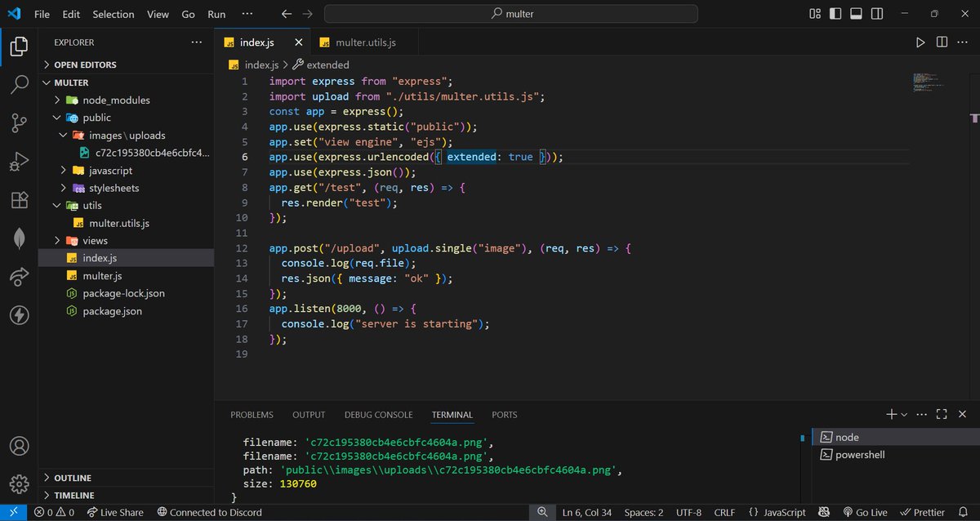Open the Extensions view icon
The width and height of the screenshot is (980, 521).
[19, 200]
